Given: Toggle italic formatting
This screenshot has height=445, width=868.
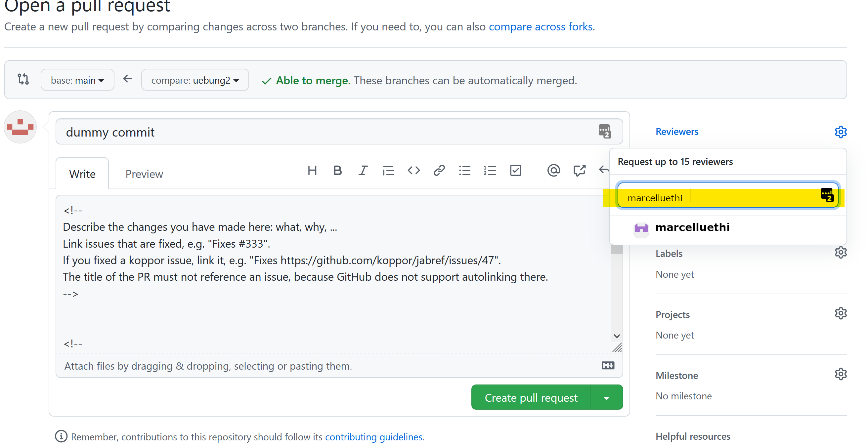Looking at the screenshot, I should (363, 171).
